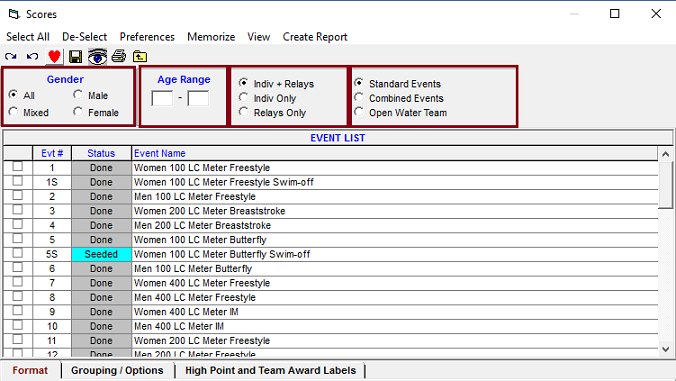The height and width of the screenshot is (381, 676).
Task: Click the event list scroll down arrow
Action: pos(666,349)
